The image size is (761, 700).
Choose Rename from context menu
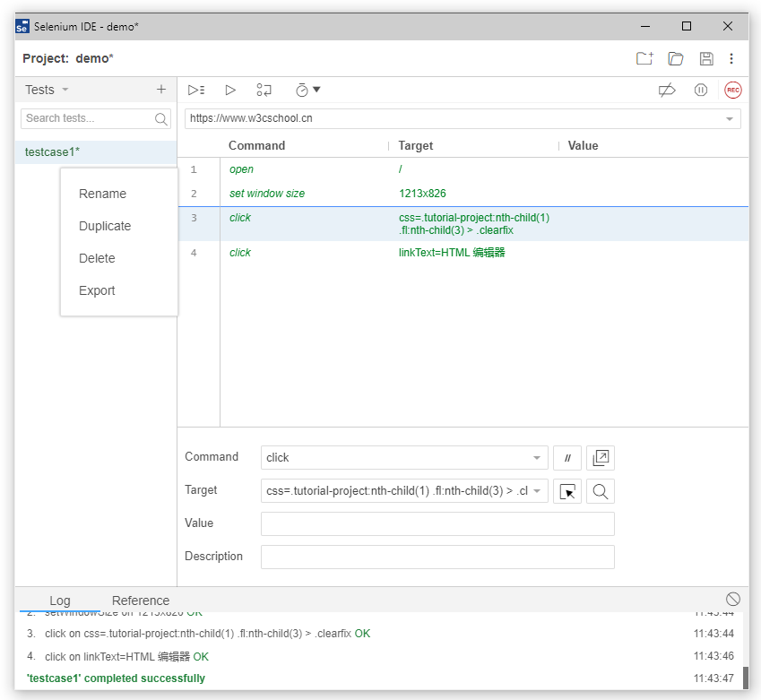click(102, 194)
